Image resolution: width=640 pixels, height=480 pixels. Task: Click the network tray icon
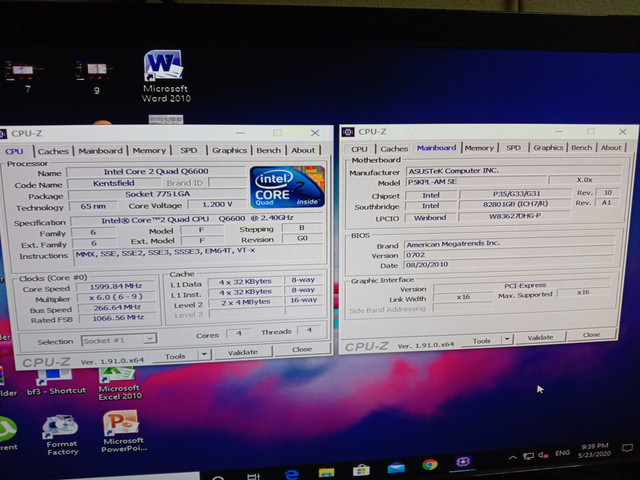(x=528, y=456)
